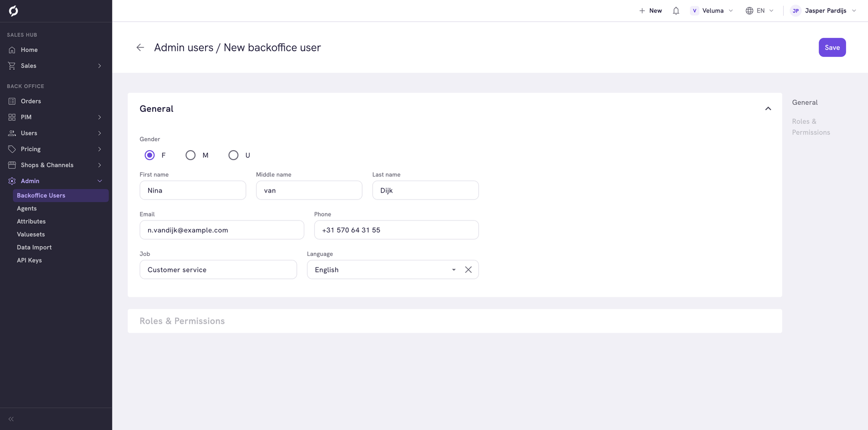Expand the Users submenu chevron
Viewport: 868px width, 430px height.
100,133
